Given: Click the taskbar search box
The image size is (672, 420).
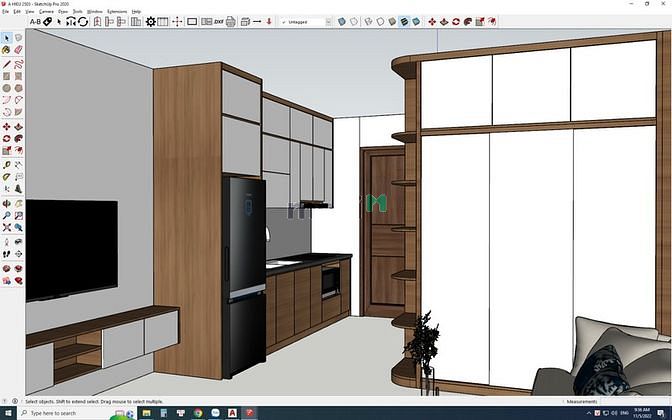Looking at the screenshot, I should [x=75, y=413].
